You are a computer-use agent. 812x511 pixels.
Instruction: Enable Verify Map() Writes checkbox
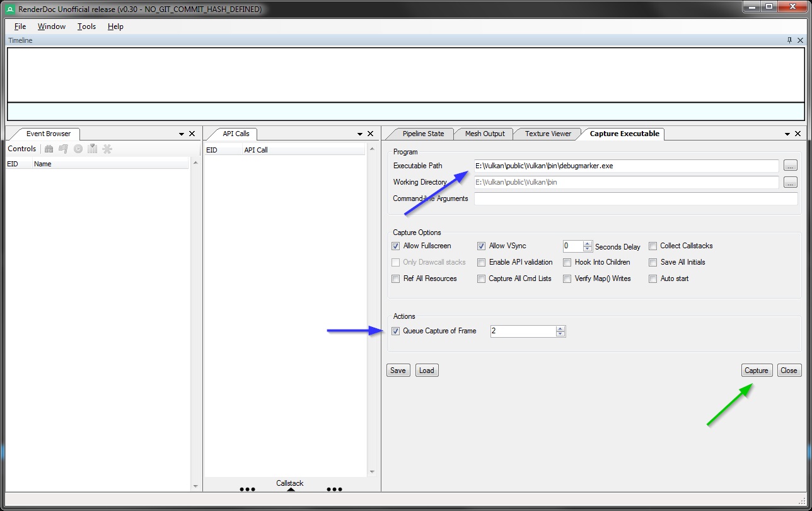click(x=567, y=278)
